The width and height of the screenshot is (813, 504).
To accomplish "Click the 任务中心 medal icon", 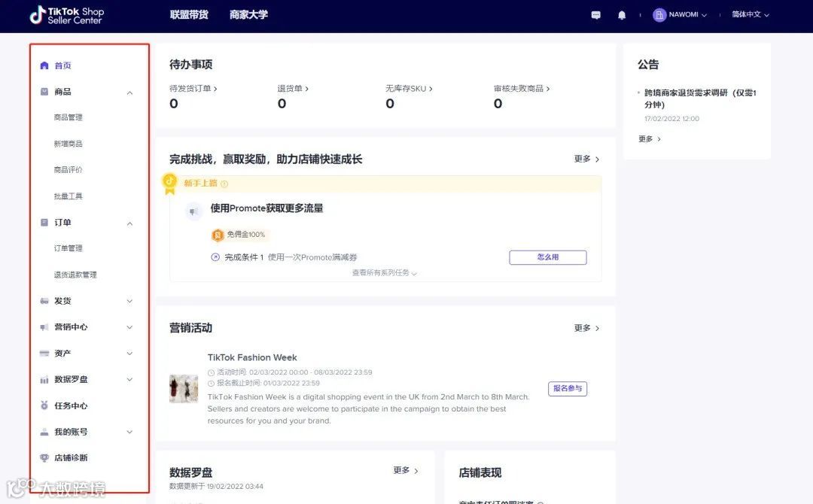I will pyautogui.click(x=44, y=405).
